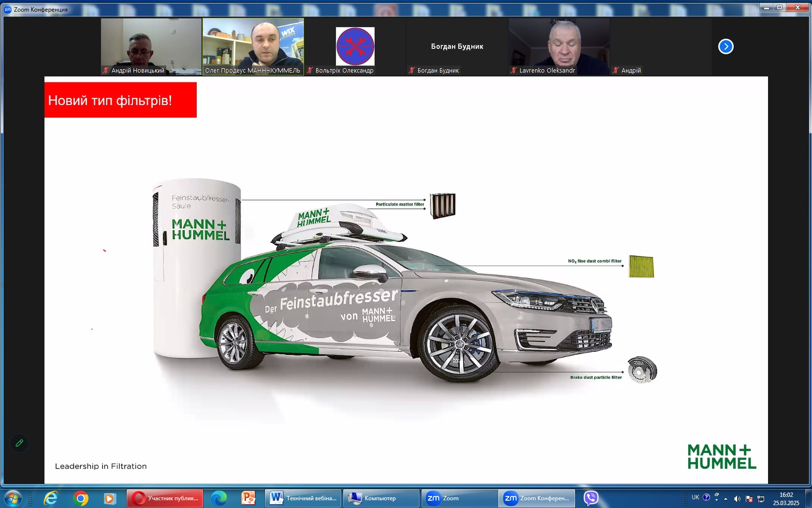Viewport: 812px width, 508px height.
Task: Show hidden system tray icons arrow
Action: coord(725,499)
